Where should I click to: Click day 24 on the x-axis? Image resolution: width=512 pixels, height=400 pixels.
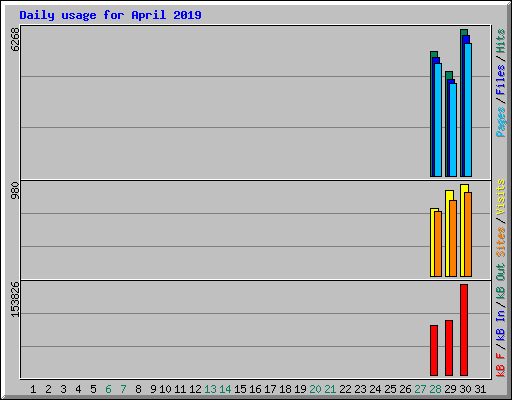375,389
